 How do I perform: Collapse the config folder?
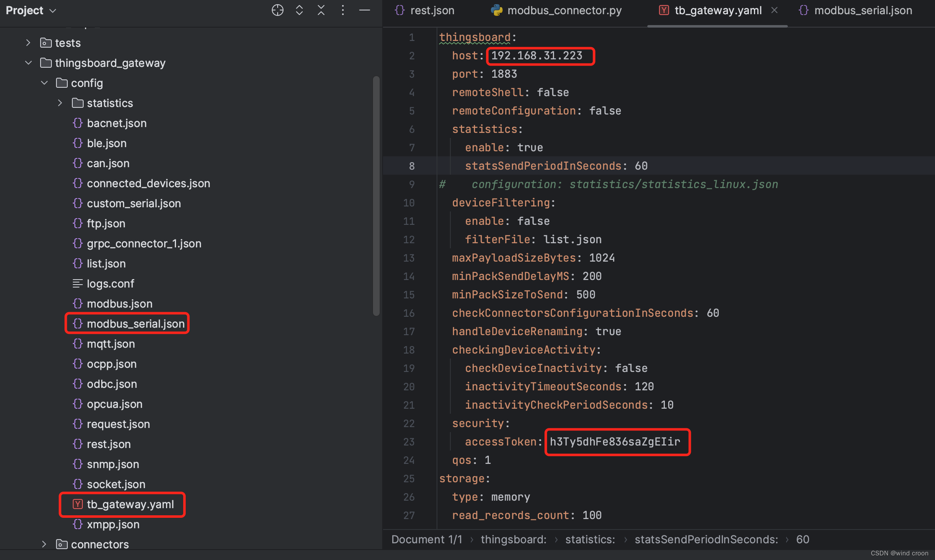click(44, 83)
